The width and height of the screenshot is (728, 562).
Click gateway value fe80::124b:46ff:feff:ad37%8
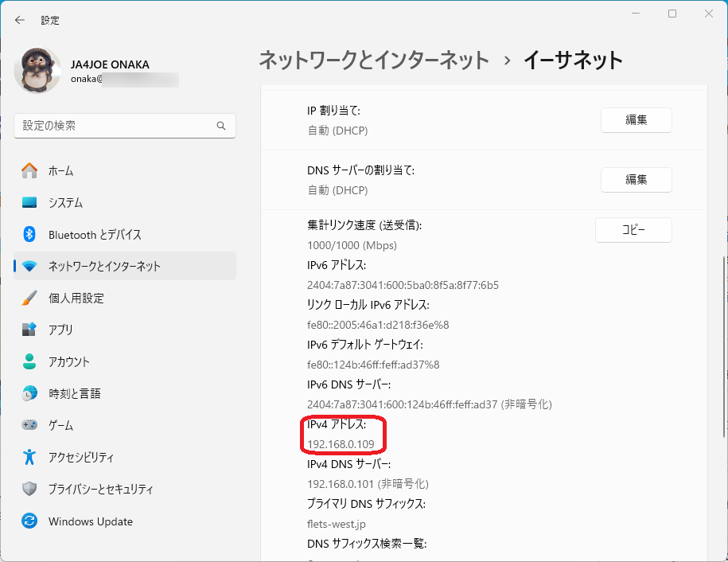(373, 365)
